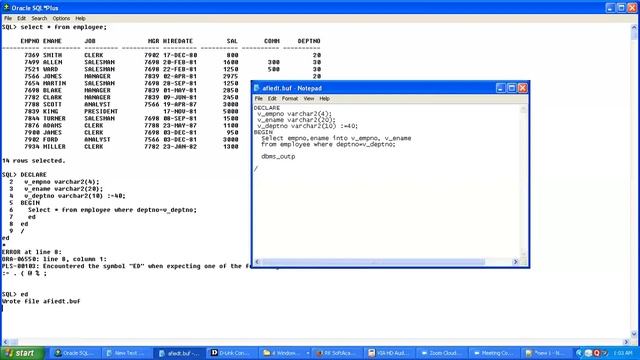640x360 pixels.
Task: Open Notepad's Edit menu
Action: click(x=272, y=99)
